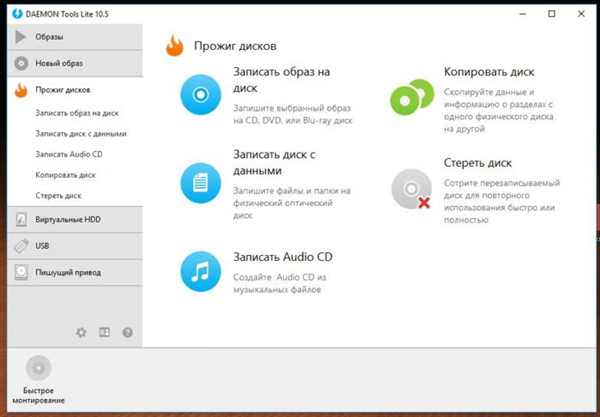Open the USB section
This screenshot has height=417, width=600.
[x=75, y=246]
